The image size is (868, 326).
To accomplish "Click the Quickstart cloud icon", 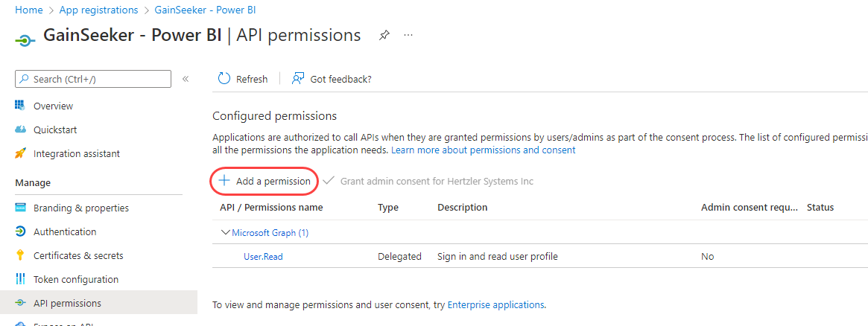I will pos(21,130).
